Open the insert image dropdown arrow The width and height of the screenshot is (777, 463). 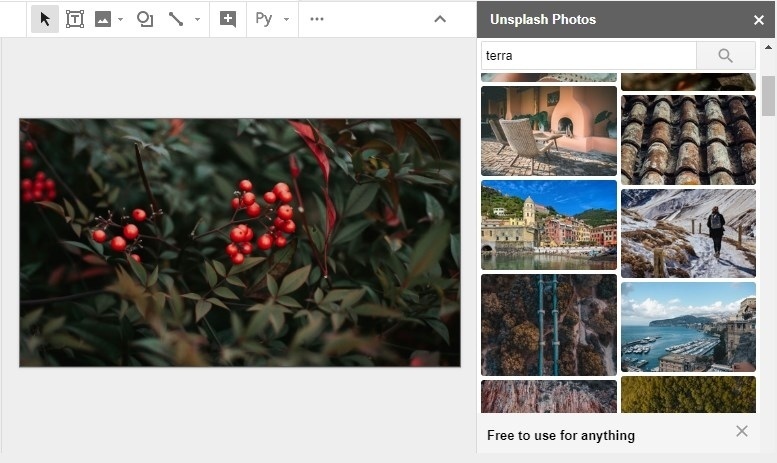(x=120, y=20)
